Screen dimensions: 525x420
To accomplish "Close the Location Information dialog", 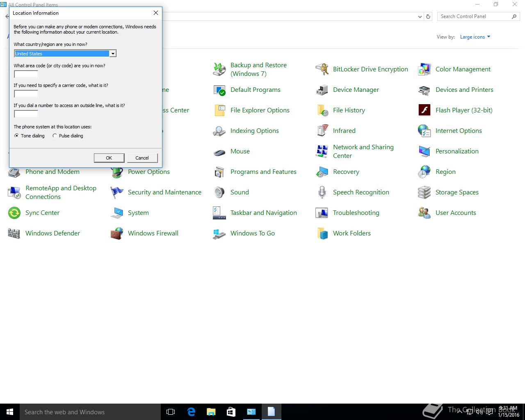I will [156, 13].
